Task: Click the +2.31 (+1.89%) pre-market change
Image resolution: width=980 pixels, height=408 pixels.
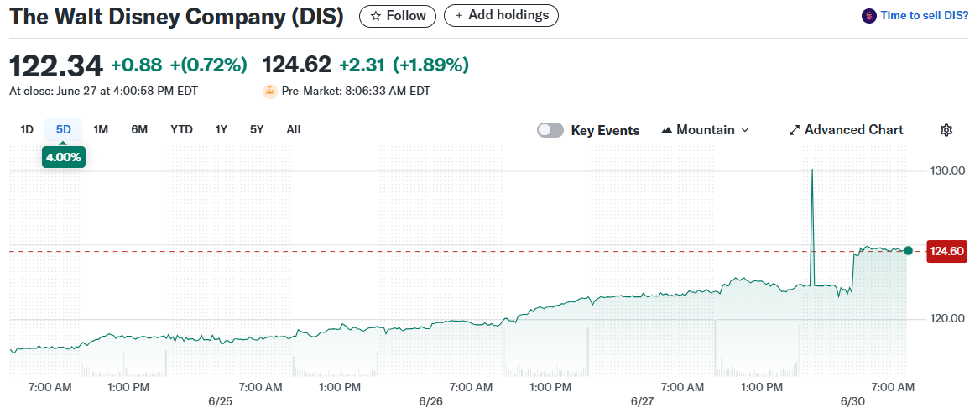Action: [x=404, y=65]
